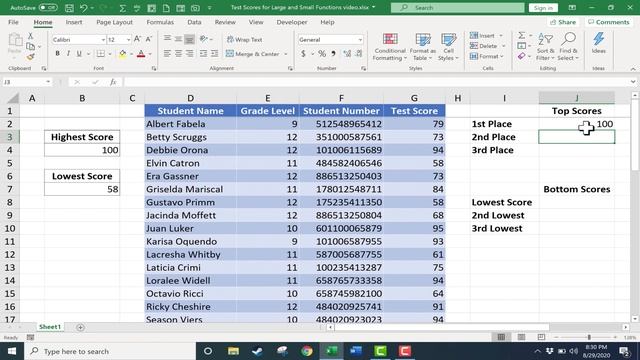640x360 pixels.
Task: Click Decrease Font Size icon
Action: pyautogui.click(x=149, y=39)
